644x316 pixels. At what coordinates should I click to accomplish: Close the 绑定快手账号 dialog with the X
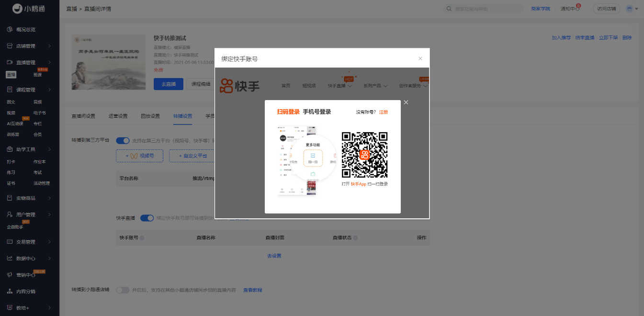tap(420, 58)
